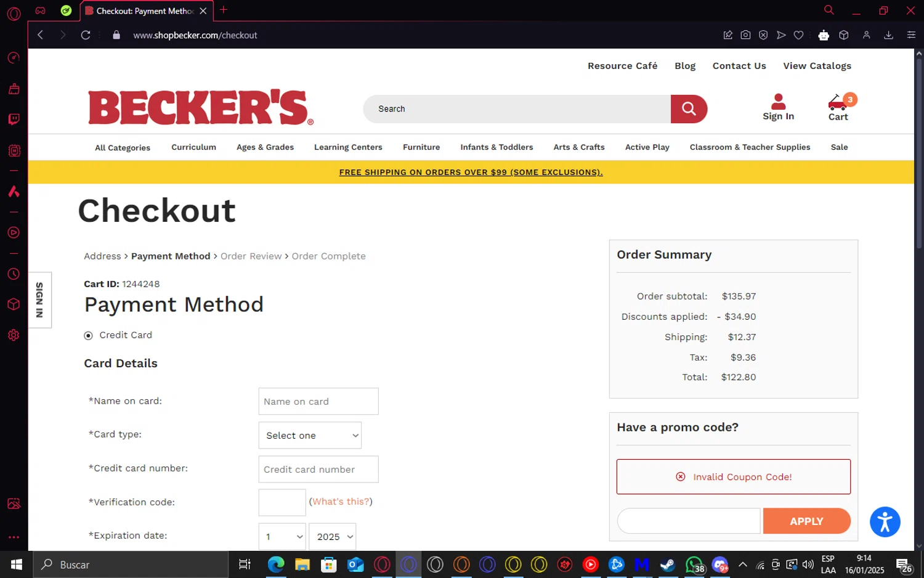Screen dimensions: 924x578
Task: Click the orange APPLY promo button
Action: tap(806, 521)
